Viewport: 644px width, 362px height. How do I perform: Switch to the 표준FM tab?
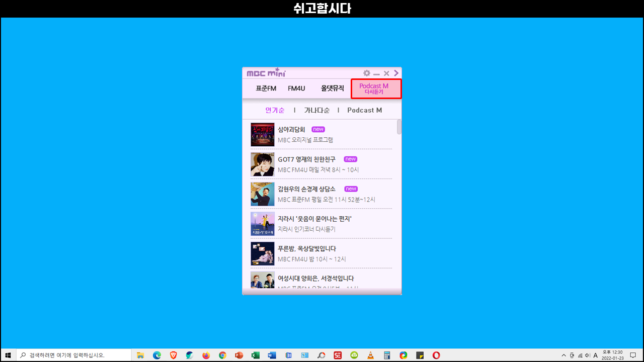coord(266,88)
